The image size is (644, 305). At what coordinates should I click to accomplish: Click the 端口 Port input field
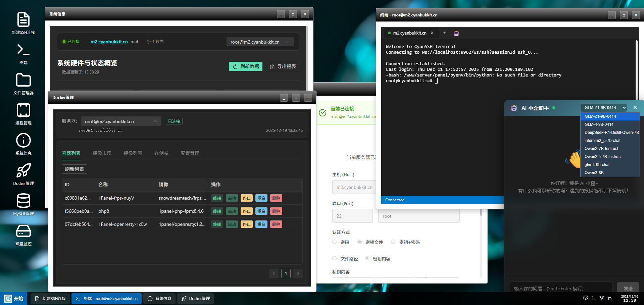tap(352, 216)
